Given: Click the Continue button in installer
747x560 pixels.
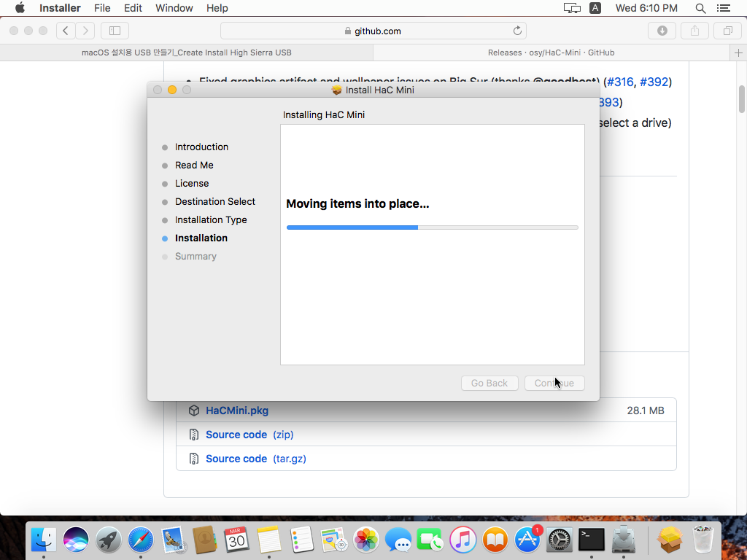Looking at the screenshot, I should [554, 384].
